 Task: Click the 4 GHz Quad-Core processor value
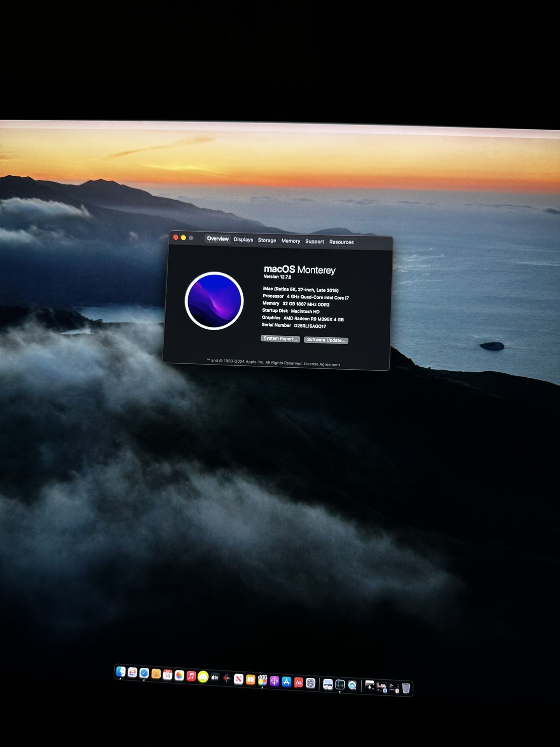click(x=318, y=297)
